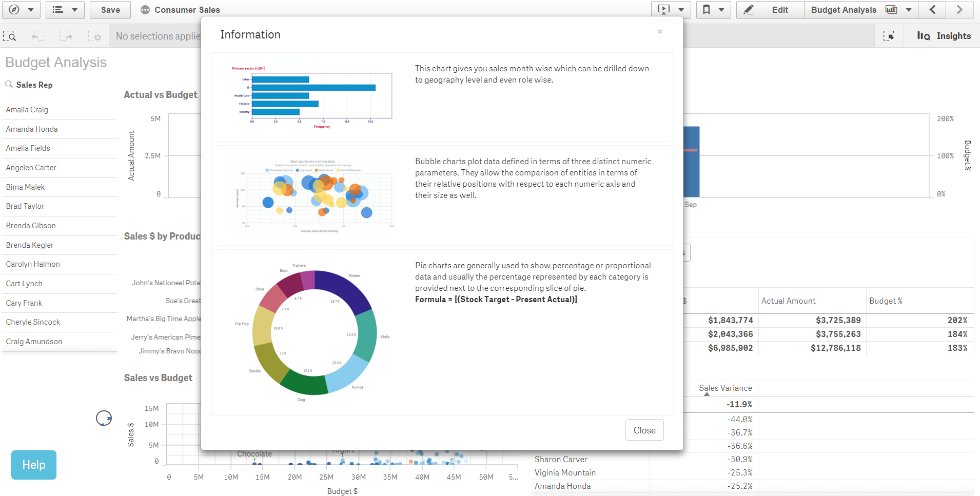This screenshot has width=980, height=496.
Task: Click the Sales vs Budget chart title
Action: [x=158, y=378]
